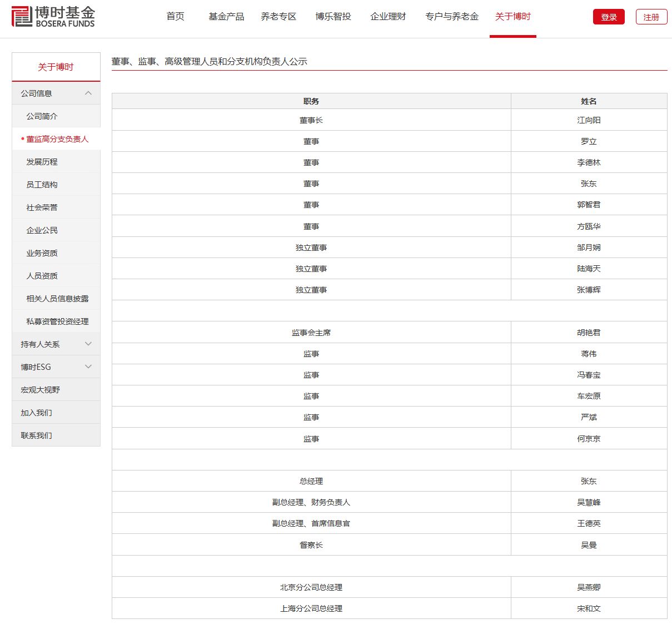Click 联系我们 in the sidebar
Image resolution: width=672 pixels, height=624 pixels.
36,435
